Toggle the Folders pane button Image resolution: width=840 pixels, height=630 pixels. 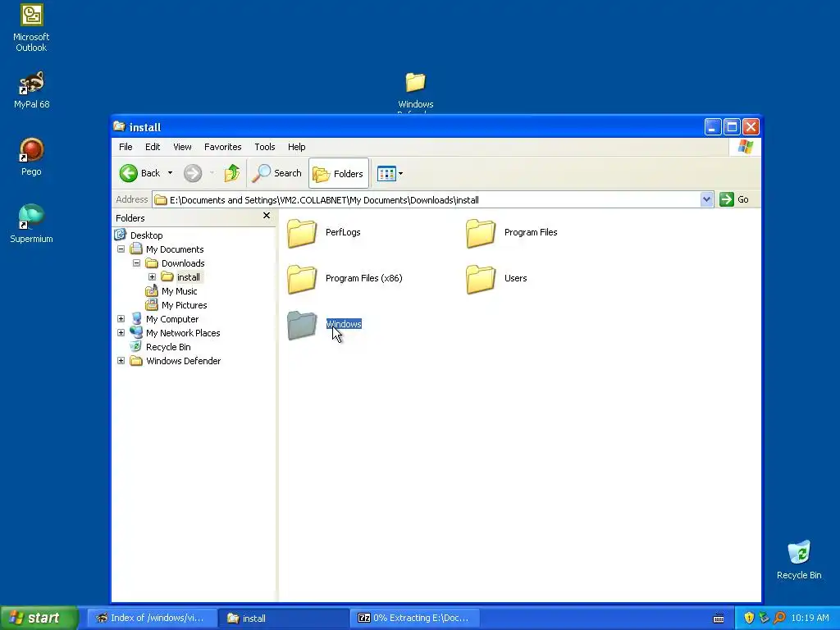point(339,173)
